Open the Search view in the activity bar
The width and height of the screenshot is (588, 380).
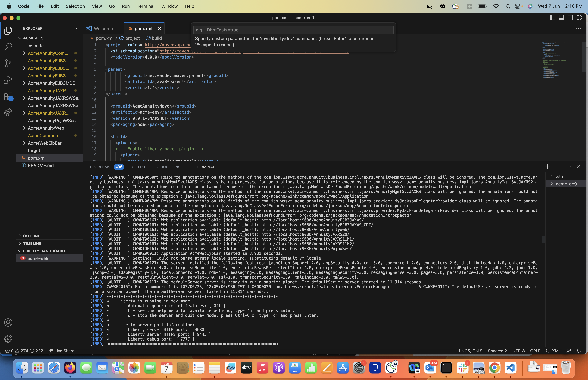pyautogui.click(x=8, y=46)
